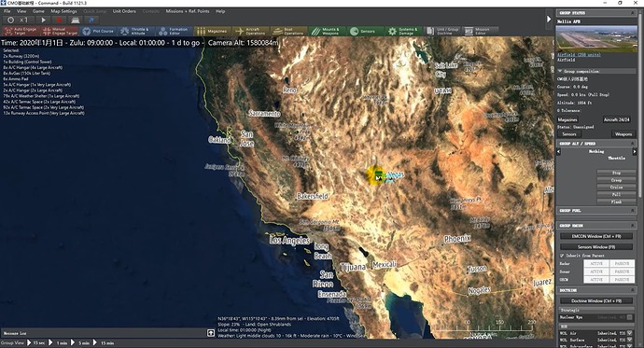Collapse the GROUP STATUS panel
Screen dimensions: 644x348
pyautogui.click(x=633, y=13)
